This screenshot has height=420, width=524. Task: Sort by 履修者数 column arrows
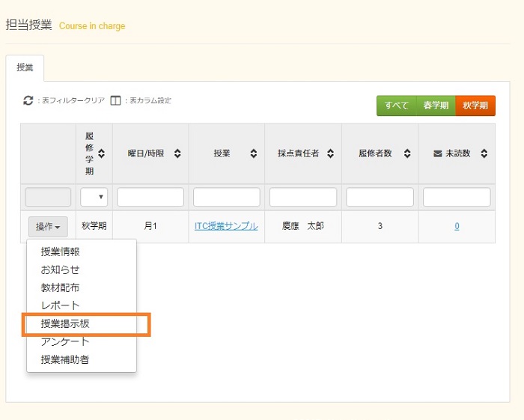406,153
